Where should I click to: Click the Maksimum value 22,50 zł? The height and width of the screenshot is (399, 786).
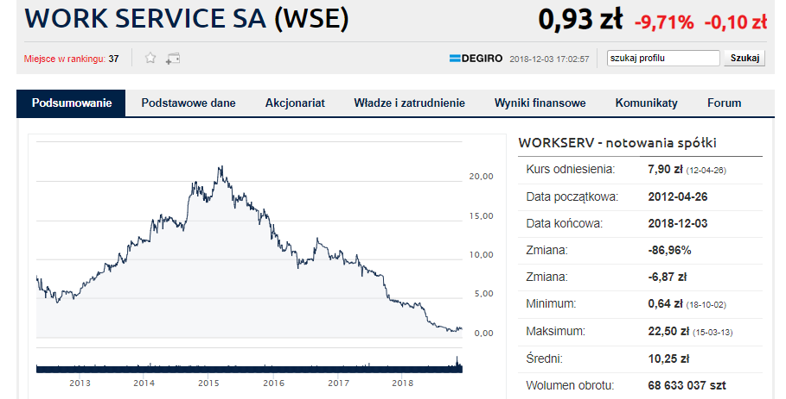[668, 331]
